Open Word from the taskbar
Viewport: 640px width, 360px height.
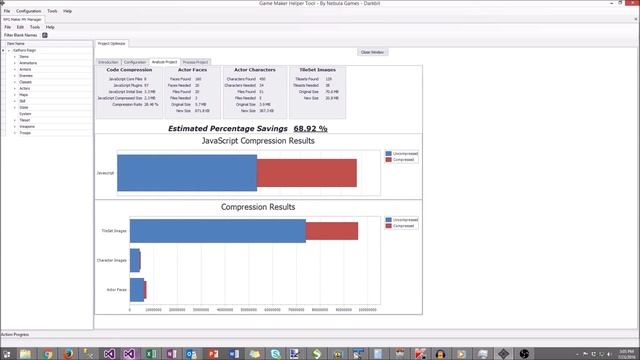pos(234,354)
